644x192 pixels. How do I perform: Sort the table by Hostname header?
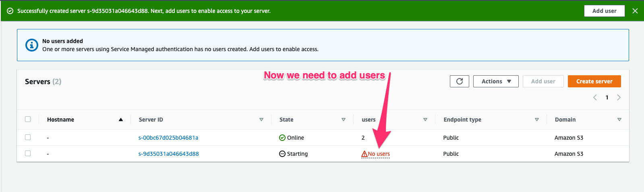click(x=60, y=120)
